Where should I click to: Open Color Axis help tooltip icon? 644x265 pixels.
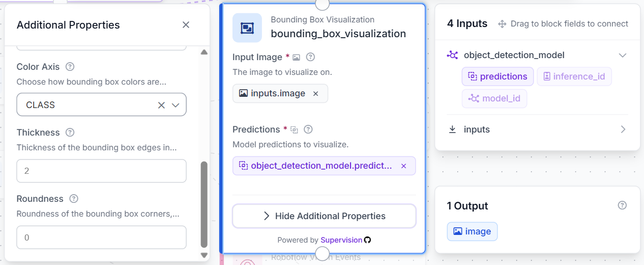click(70, 67)
